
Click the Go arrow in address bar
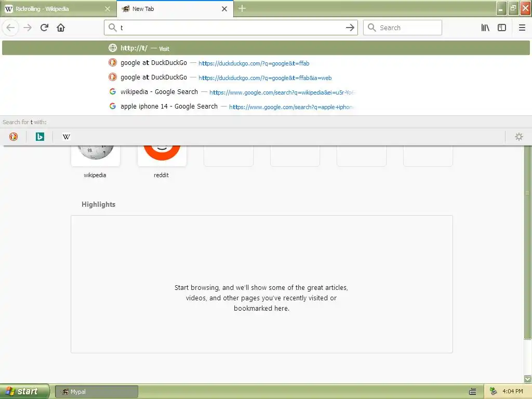tap(350, 28)
